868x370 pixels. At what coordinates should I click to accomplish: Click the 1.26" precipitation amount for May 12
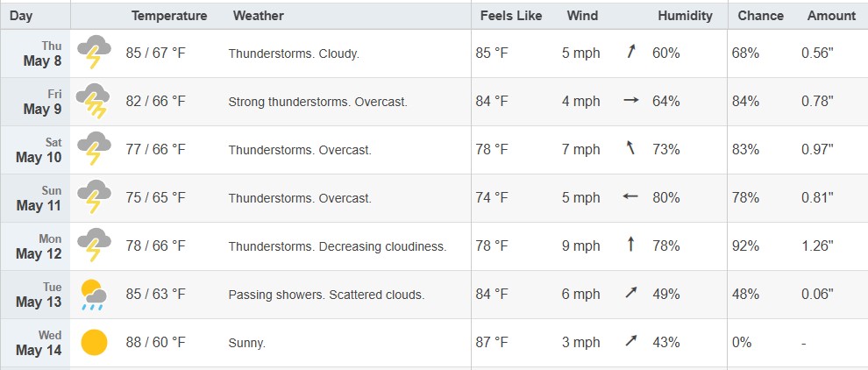(817, 245)
